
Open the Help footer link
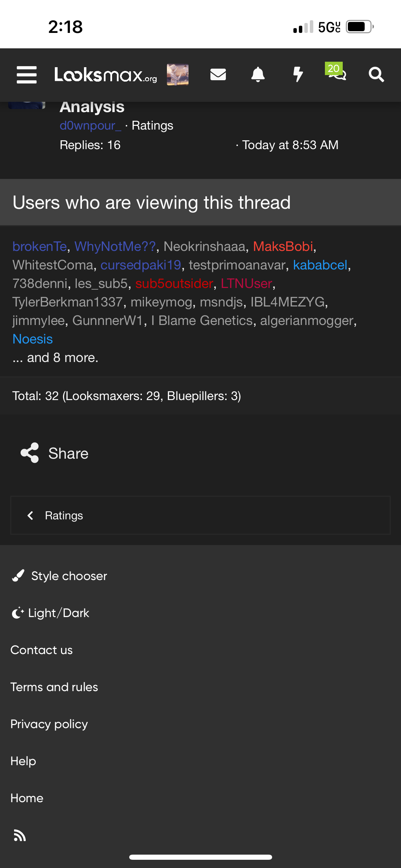[x=23, y=761]
